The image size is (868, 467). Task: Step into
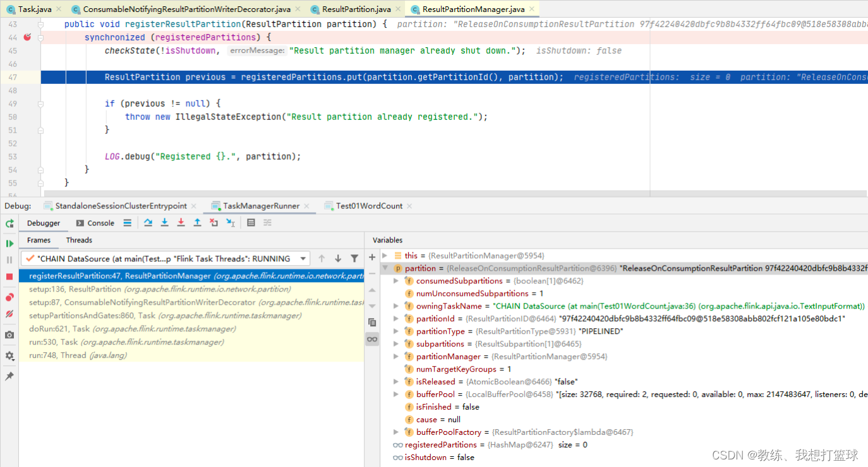pyautogui.click(x=164, y=223)
